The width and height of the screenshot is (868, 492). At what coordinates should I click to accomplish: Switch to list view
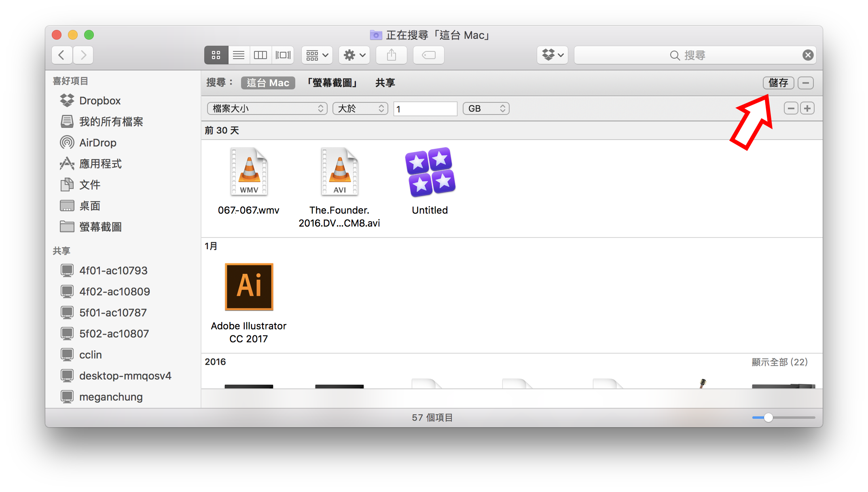click(239, 55)
